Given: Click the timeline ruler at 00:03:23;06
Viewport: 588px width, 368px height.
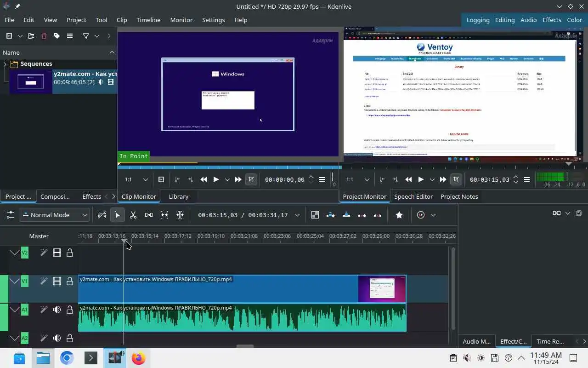Looking at the screenshot, I should tap(278, 236).
